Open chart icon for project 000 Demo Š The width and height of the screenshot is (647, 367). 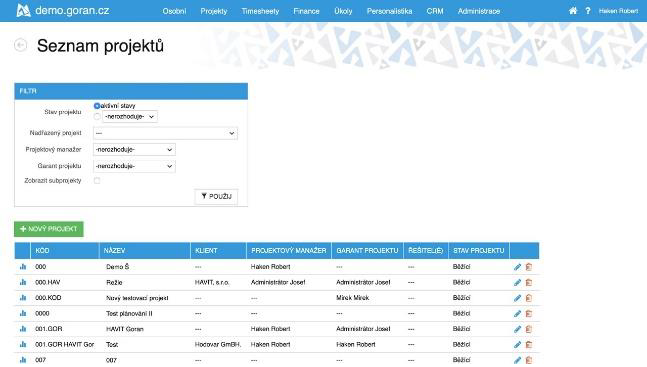coord(23,267)
